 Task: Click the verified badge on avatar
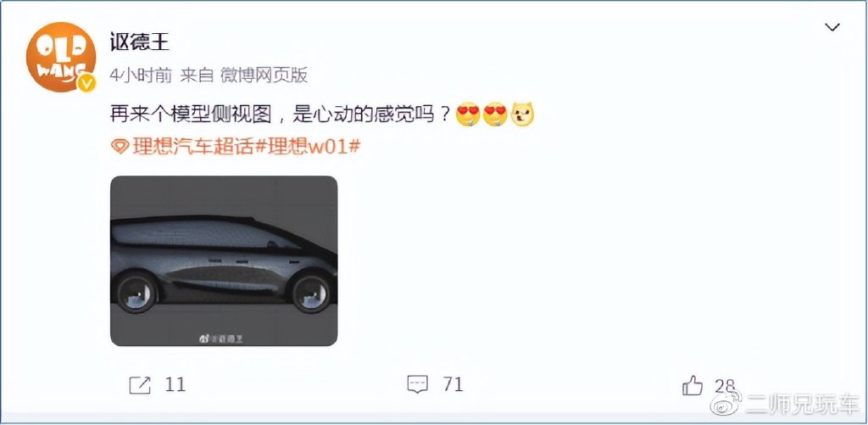tap(86, 84)
